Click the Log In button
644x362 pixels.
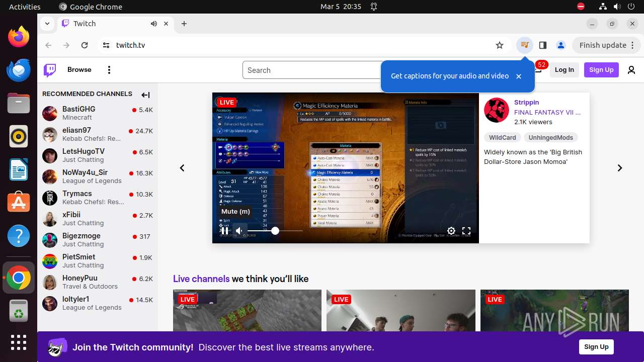565,70
